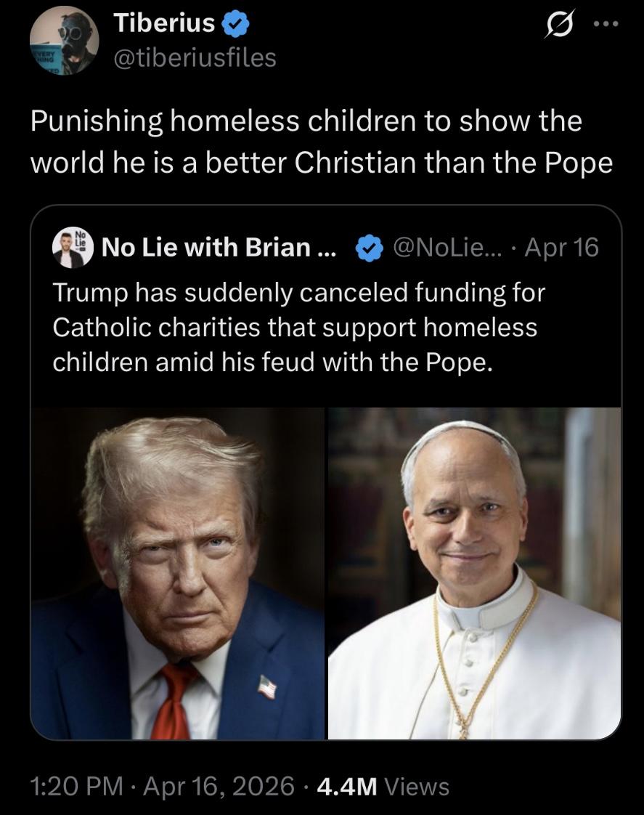The image size is (644, 815).
Task: Click Tiberius's blue verified badge
Action: click(236, 24)
